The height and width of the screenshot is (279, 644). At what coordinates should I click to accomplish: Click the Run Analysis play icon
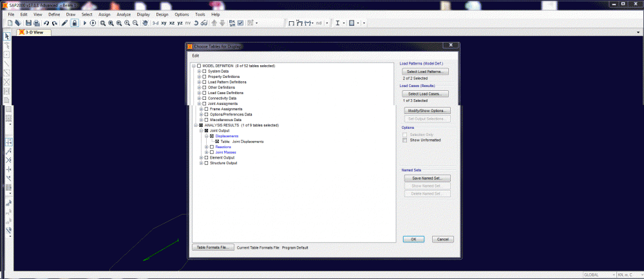point(85,23)
